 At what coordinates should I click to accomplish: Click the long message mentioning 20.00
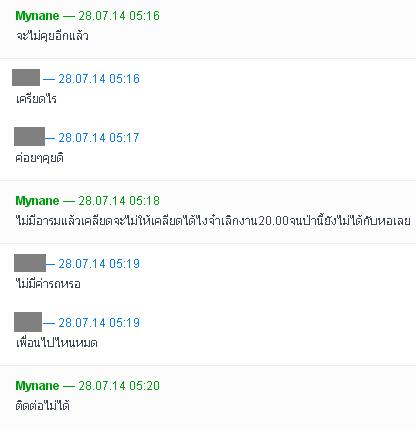pyautogui.click(x=213, y=221)
